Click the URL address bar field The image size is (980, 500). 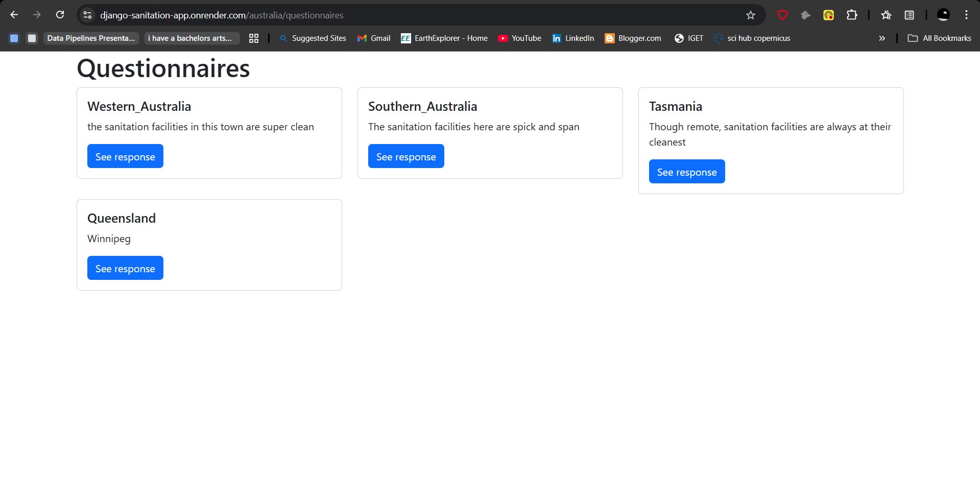click(409, 15)
